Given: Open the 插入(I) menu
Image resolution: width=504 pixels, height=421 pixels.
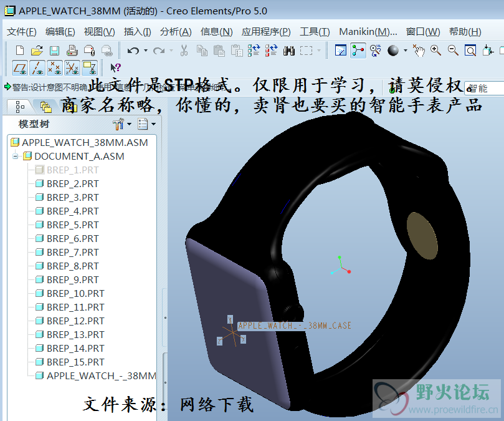Looking at the screenshot, I should (x=137, y=32).
